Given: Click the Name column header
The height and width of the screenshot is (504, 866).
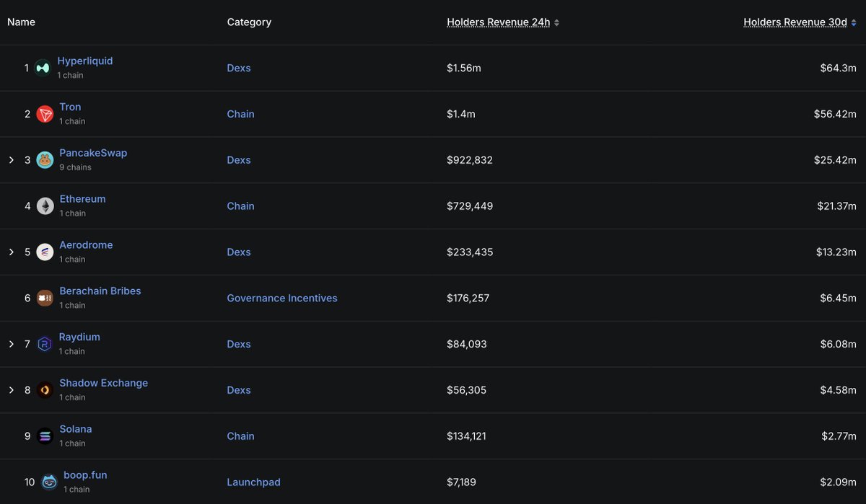Looking at the screenshot, I should point(21,22).
